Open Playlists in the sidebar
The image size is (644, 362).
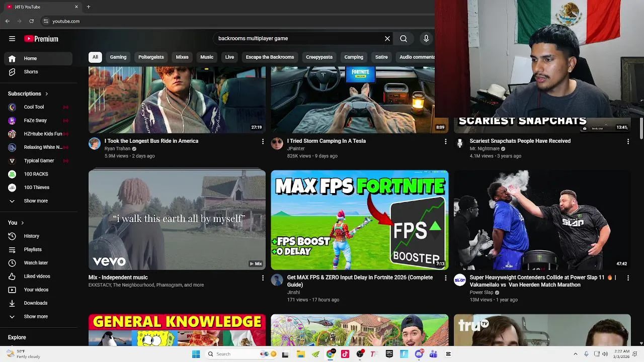[x=38, y=249]
